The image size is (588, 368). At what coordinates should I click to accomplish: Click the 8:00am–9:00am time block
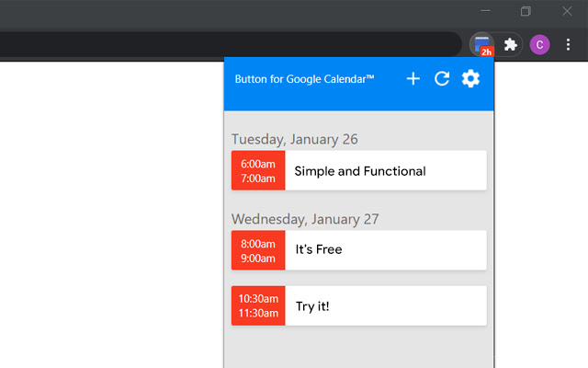(258, 250)
